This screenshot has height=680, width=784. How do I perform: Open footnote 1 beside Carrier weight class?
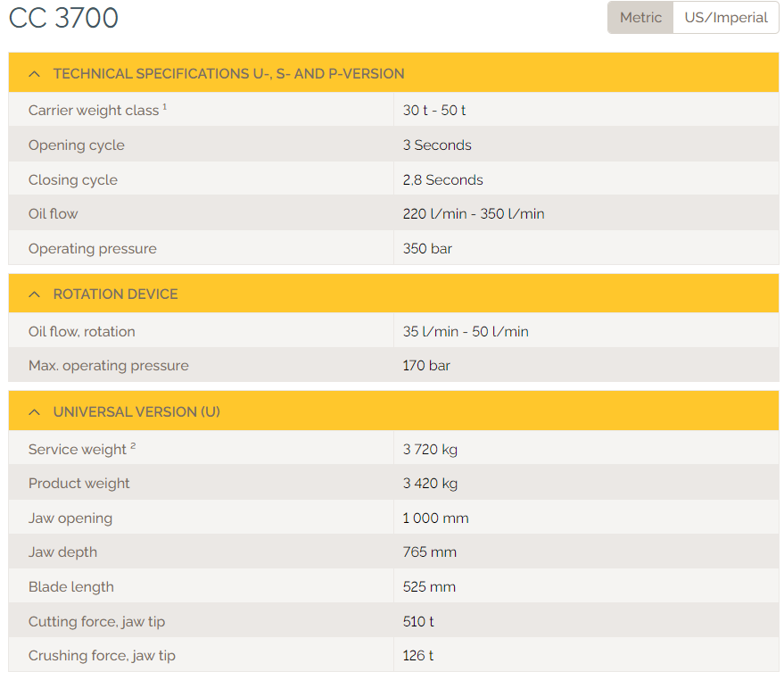click(x=165, y=107)
